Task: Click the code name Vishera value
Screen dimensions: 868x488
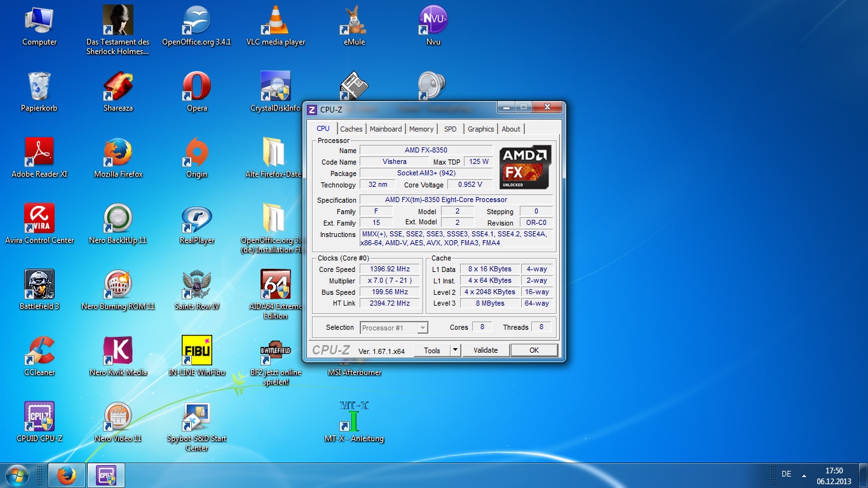Action: pyautogui.click(x=394, y=162)
